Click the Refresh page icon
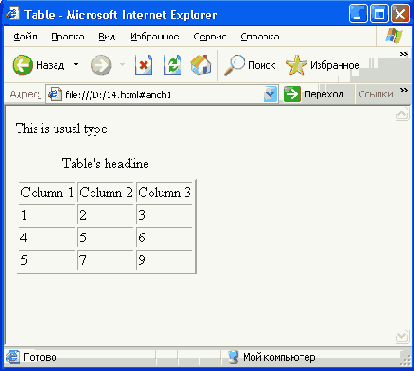The image size is (414, 371). coord(172,65)
